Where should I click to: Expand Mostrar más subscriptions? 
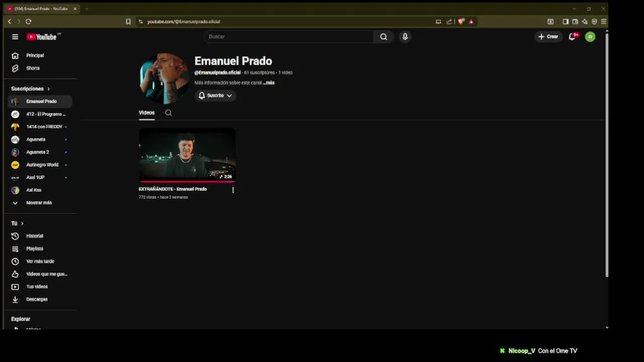pyautogui.click(x=40, y=203)
